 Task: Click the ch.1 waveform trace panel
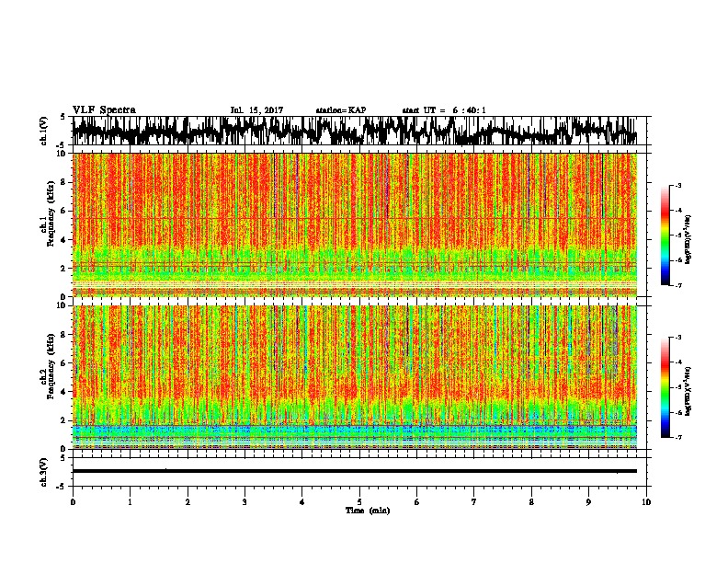pyautogui.click(x=358, y=131)
